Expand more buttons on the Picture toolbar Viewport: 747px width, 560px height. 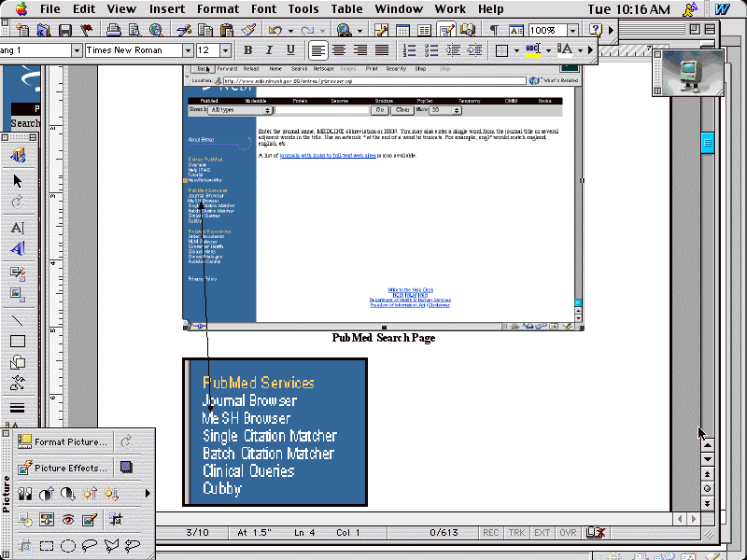tap(148, 494)
